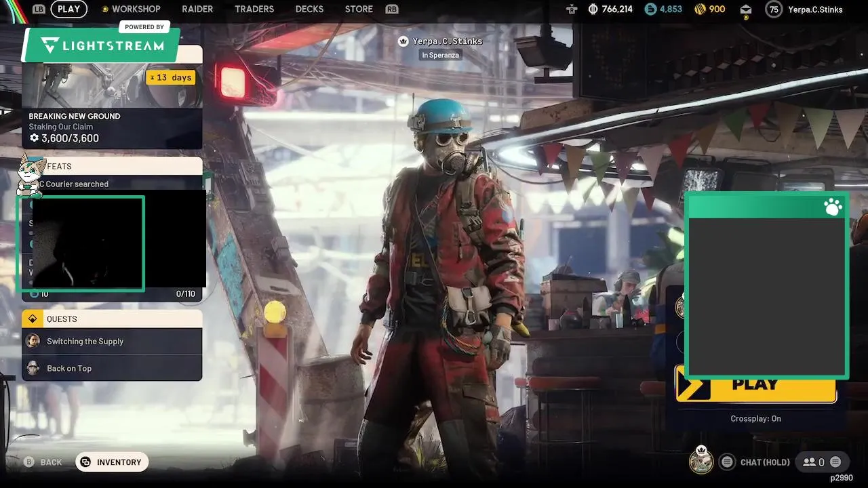Click the gear icon beside 3,600/3,600
This screenshot has width=868, height=488.
[x=34, y=138]
